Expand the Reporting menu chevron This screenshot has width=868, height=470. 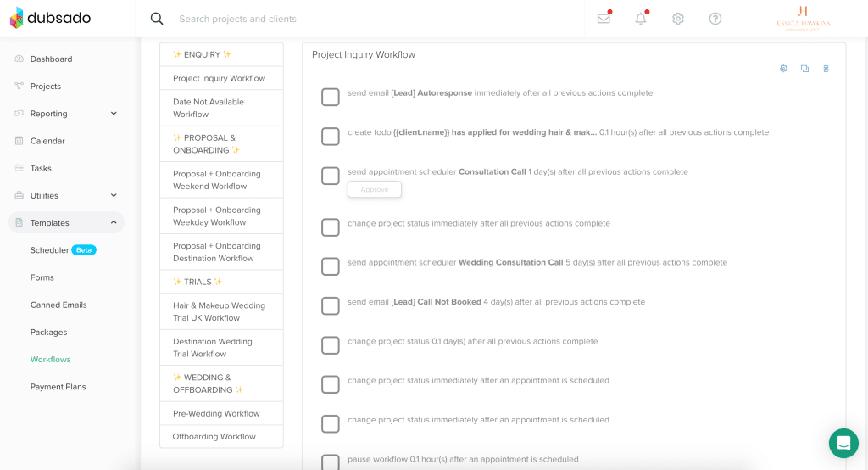click(114, 113)
